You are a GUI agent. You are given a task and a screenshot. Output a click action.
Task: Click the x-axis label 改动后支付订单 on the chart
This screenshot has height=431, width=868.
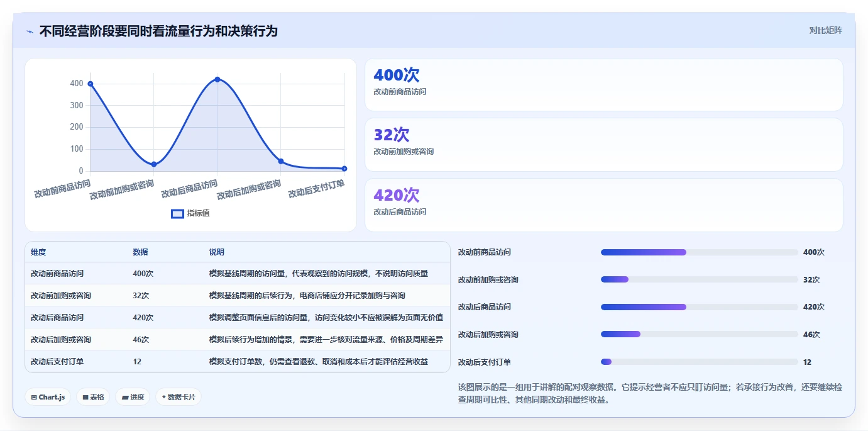pyautogui.click(x=317, y=189)
